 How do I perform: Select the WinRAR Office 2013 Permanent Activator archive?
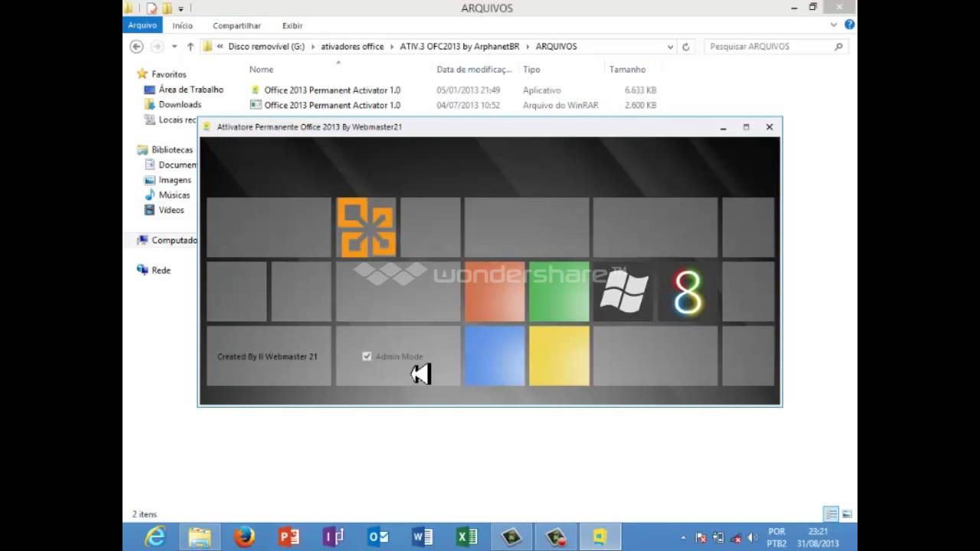(x=453, y=106)
